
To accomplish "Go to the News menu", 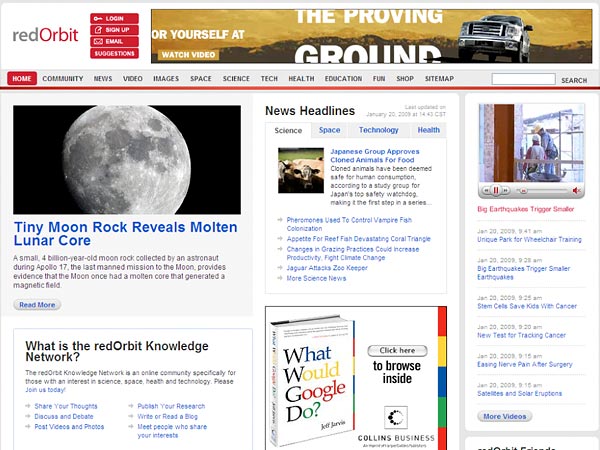I will pos(103,78).
